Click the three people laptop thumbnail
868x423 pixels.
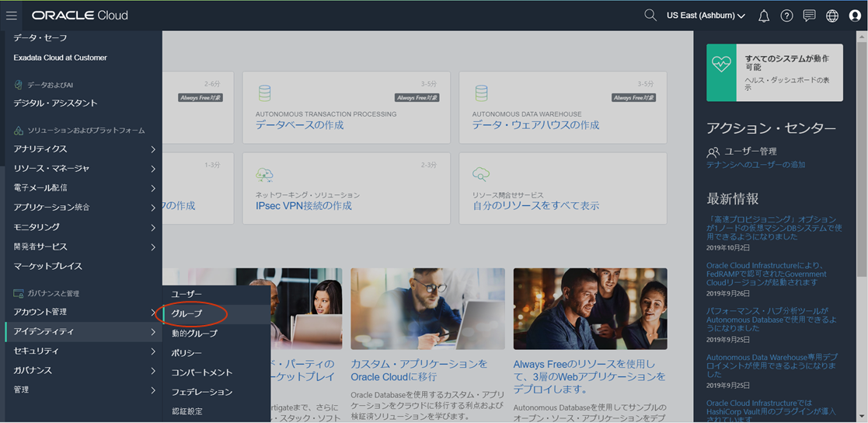click(x=590, y=309)
